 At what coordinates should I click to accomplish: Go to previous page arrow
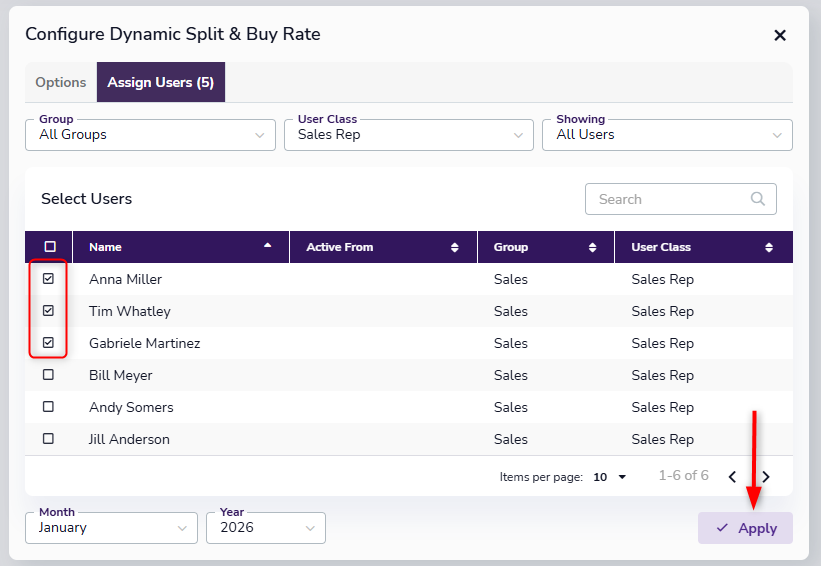pyautogui.click(x=732, y=477)
